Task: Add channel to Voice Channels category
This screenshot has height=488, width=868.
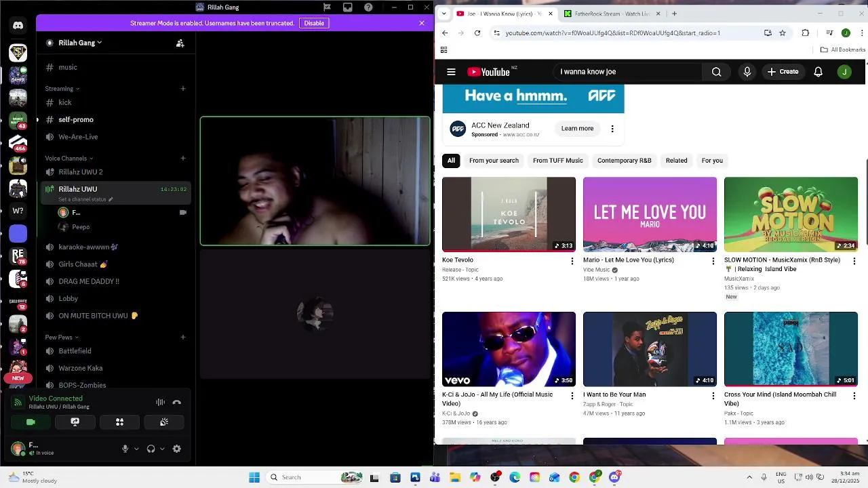Action: coord(183,159)
